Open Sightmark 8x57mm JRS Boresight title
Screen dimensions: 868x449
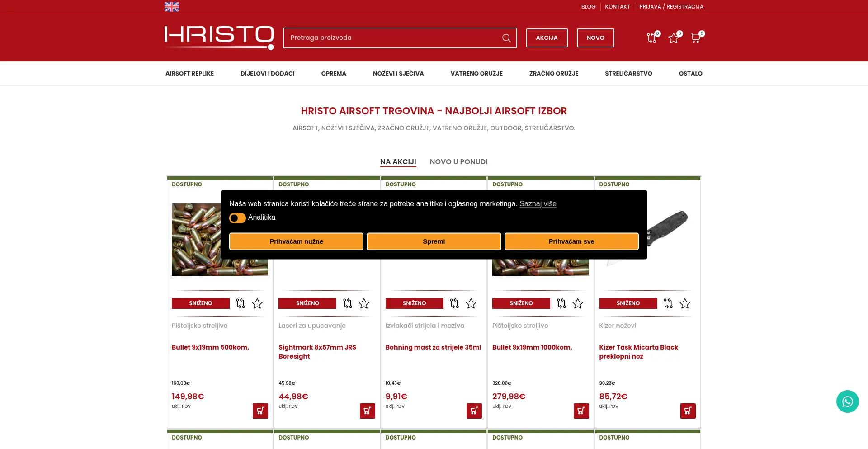pyautogui.click(x=317, y=352)
